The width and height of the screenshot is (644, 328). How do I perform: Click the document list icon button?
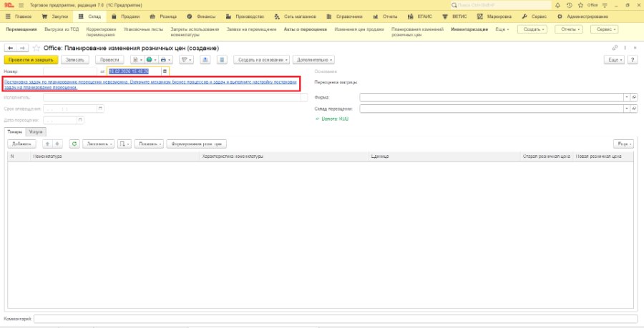[222, 60]
